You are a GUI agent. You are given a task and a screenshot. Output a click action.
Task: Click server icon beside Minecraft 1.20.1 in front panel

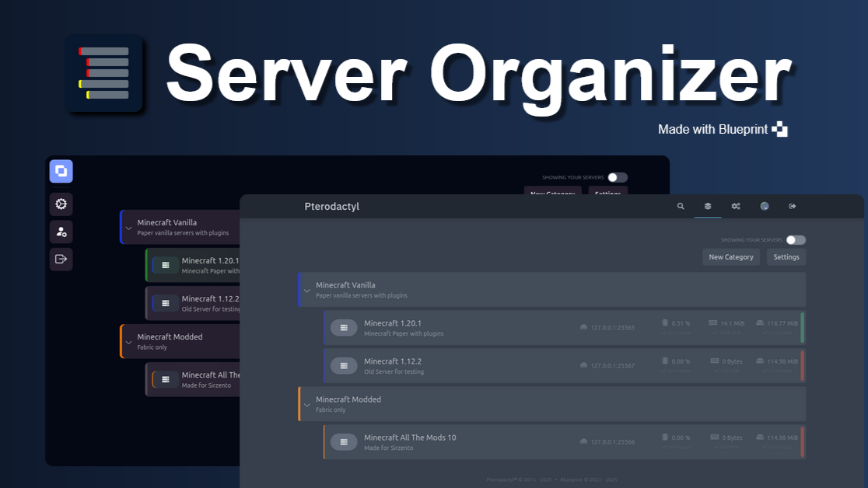344,328
